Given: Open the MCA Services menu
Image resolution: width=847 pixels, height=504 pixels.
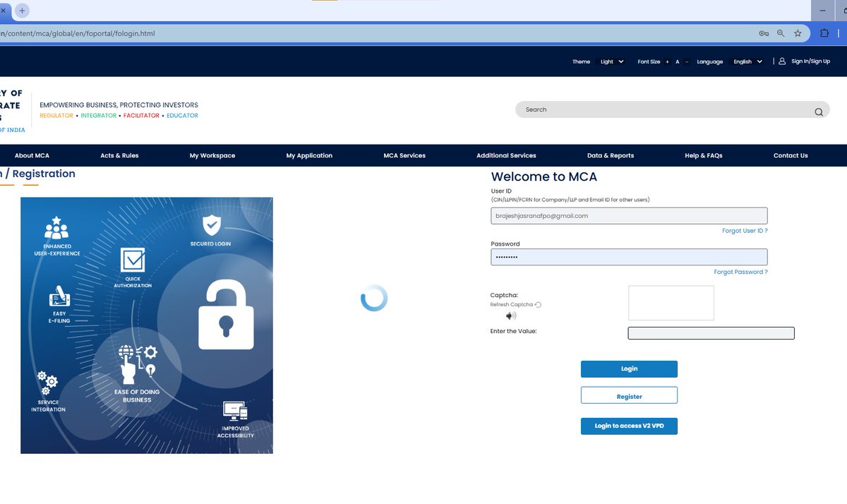Looking at the screenshot, I should pyautogui.click(x=404, y=155).
